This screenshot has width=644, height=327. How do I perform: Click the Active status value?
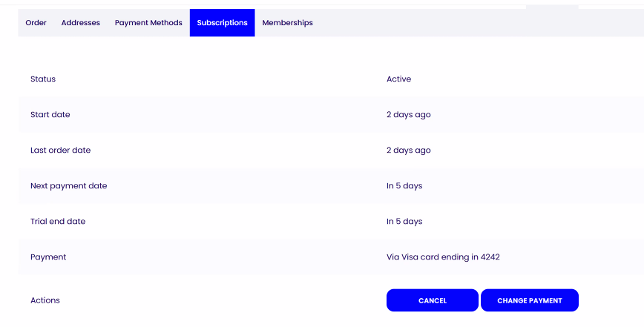398,79
